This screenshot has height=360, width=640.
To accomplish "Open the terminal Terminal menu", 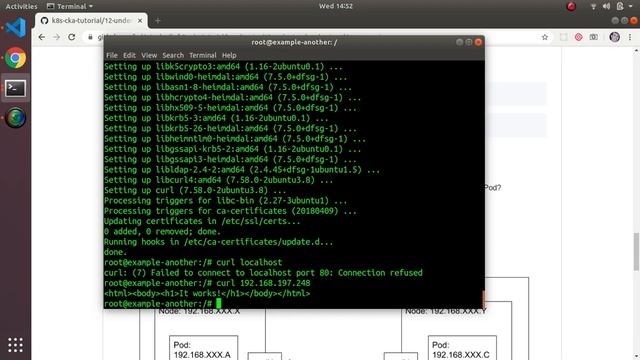I will click(x=203, y=55).
